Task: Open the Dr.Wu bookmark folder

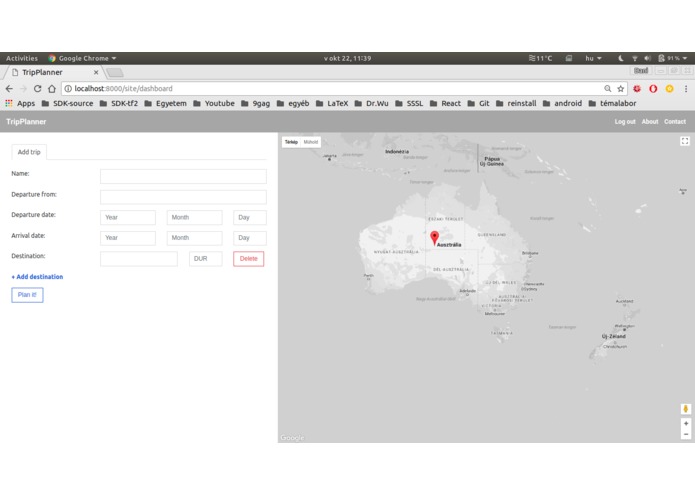Action: click(371, 103)
